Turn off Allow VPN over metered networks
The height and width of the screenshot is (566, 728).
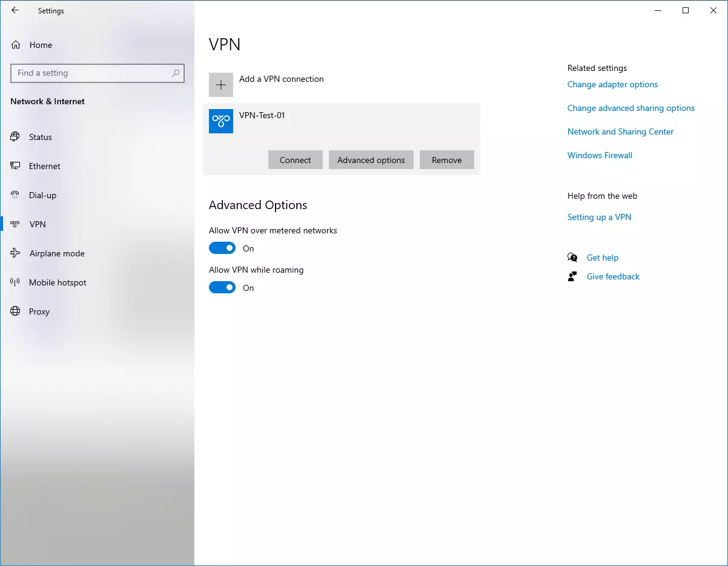[222, 248]
